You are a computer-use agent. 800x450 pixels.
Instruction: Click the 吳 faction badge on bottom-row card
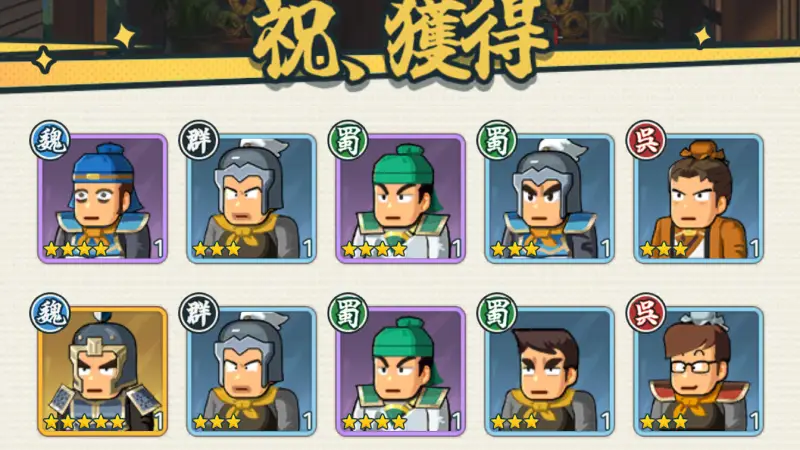click(646, 313)
